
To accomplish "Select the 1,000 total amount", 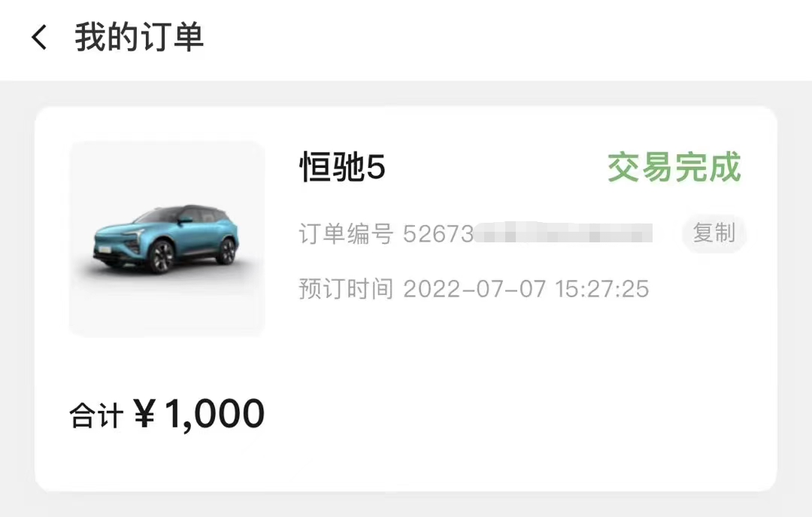I will pyautogui.click(x=214, y=414).
